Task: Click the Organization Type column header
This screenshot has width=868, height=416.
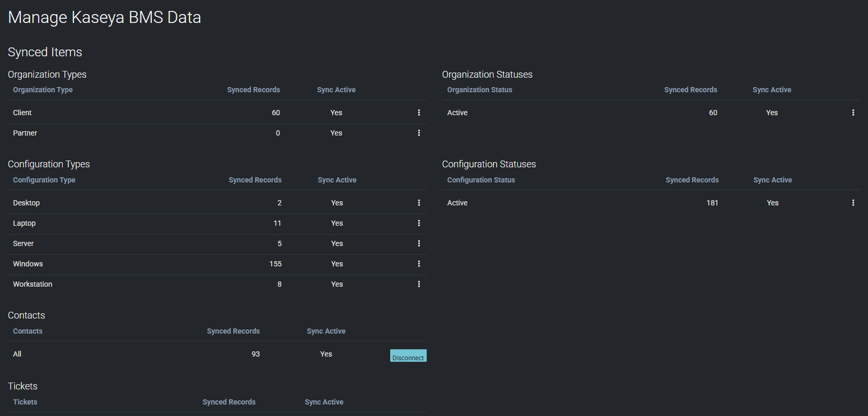Action: tap(43, 90)
